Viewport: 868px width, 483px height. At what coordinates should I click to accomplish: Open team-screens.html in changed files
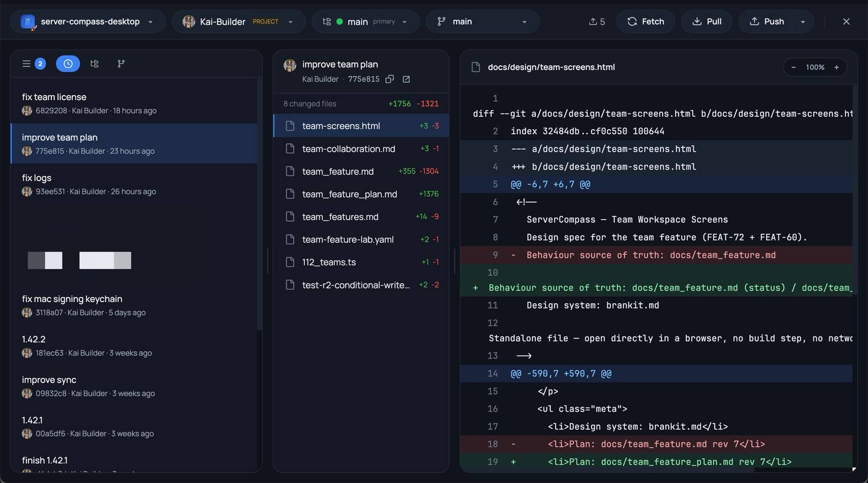(361, 126)
